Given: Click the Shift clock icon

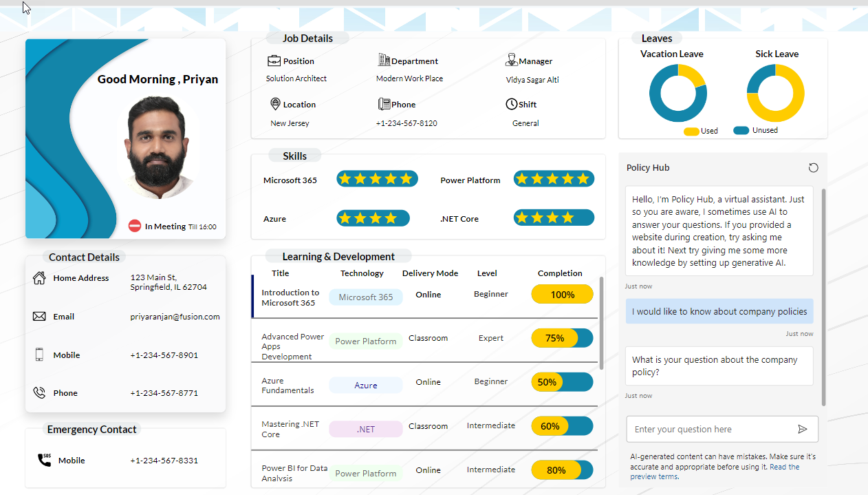Looking at the screenshot, I should tap(512, 104).
